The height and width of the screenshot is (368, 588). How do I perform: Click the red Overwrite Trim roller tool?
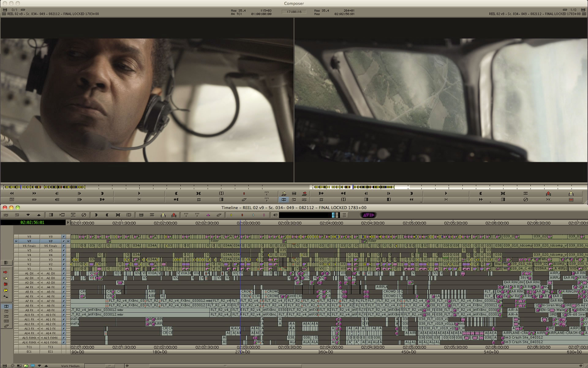click(5, 284)
